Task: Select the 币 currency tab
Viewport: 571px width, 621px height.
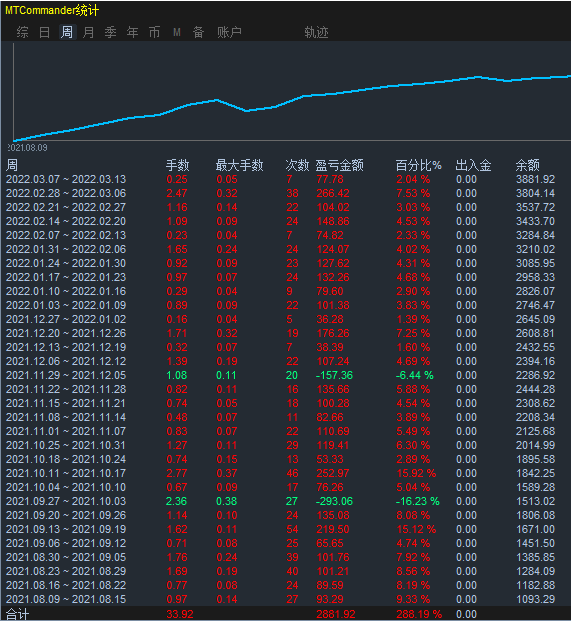Action: click(154, 32)
